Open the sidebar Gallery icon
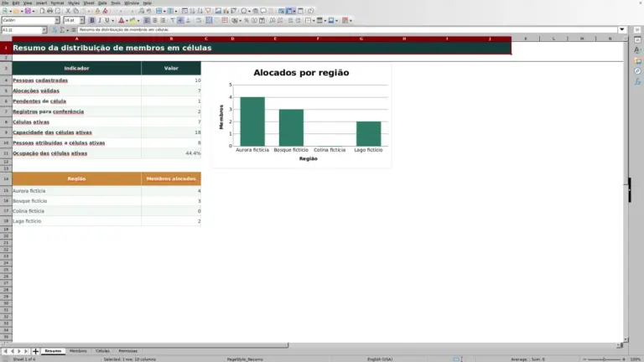This screenshot has height=362, width=644. pyautogui.click(x=637, y=60)
